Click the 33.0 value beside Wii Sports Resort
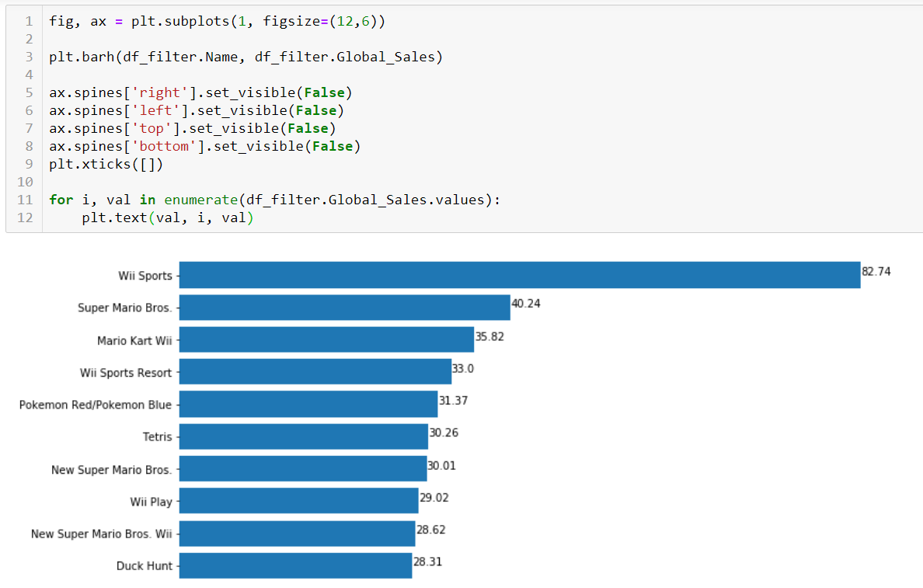This screenshot has height=588, width=923. (x=461, y=368)
